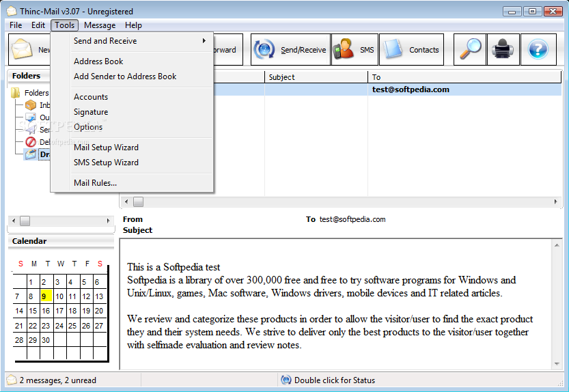Click the Deleted items red prohibition icon
Image resolution: width=569 pixels, height=392 pixels.
click(x=31, y=142)
